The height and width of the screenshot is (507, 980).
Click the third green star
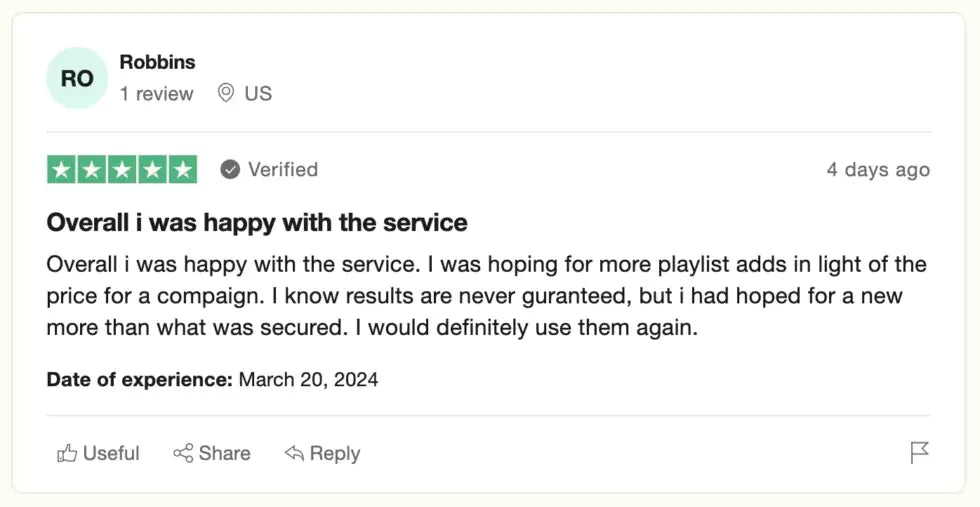point(122,170)
